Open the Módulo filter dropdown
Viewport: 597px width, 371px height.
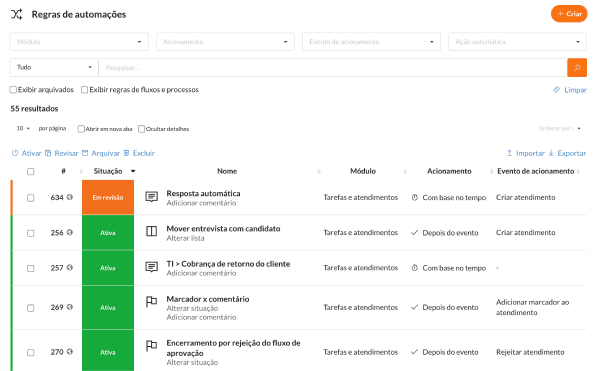[x=79, y=42]
